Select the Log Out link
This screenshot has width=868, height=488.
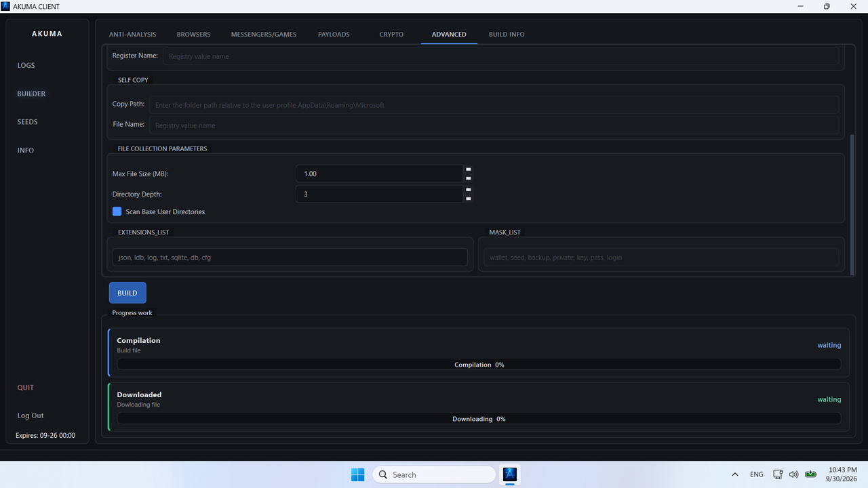31,415
